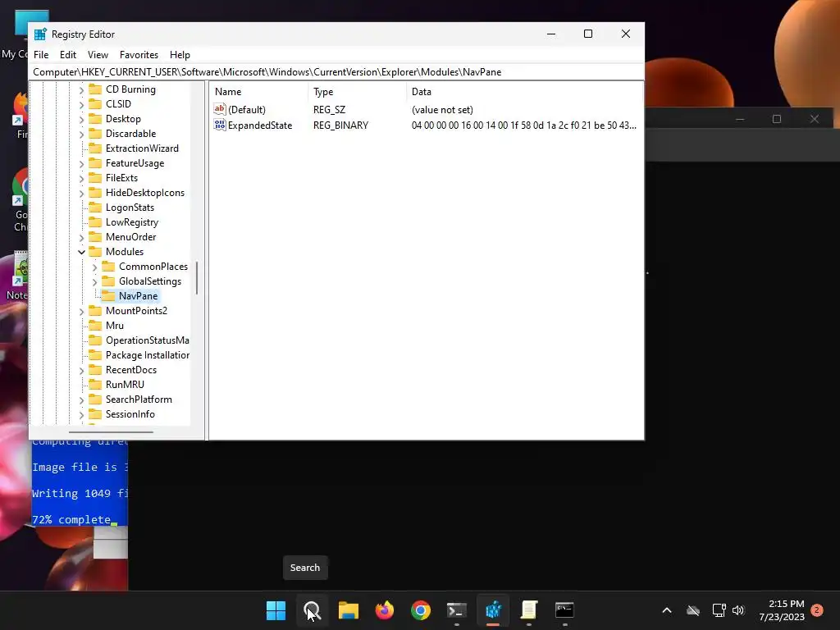The image size is (840, 630).
Task: Expand the FileExts key
Action: (81, 178)
